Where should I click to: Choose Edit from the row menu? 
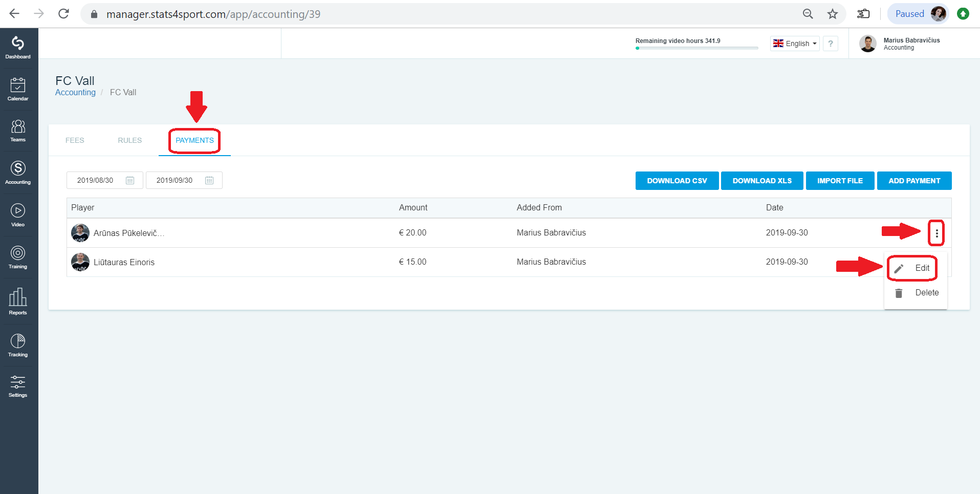click(916, 268)
